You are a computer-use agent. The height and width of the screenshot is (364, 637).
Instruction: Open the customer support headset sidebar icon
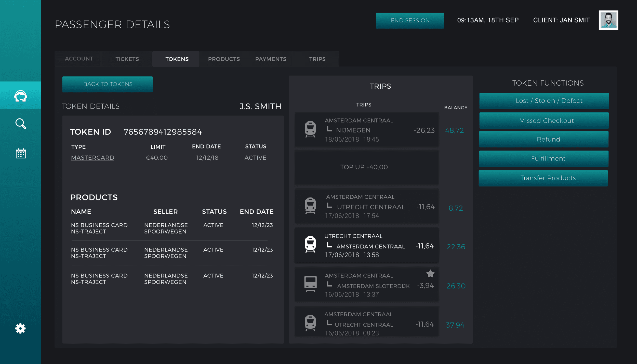pos(21,96)
